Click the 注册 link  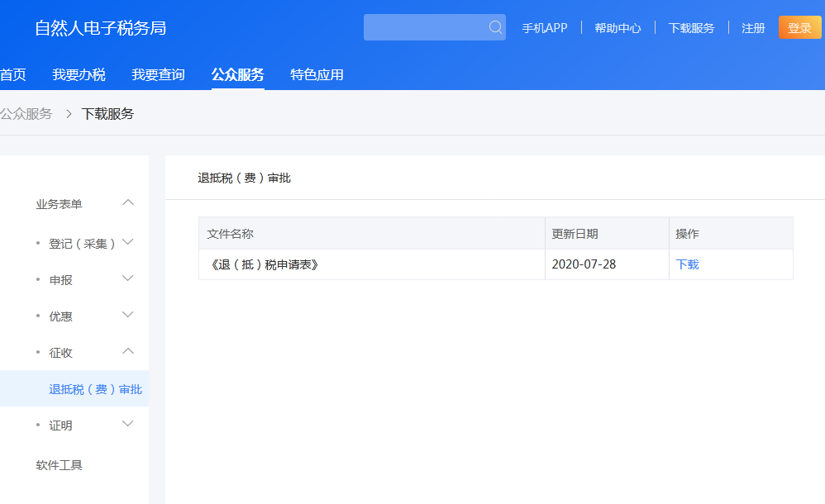tap(753, 28)
